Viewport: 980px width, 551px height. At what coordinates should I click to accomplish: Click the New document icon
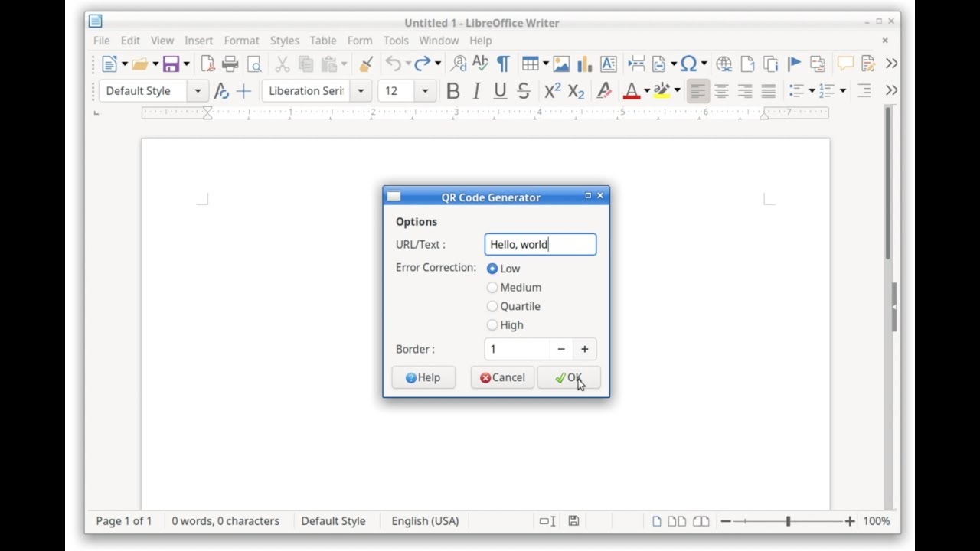click(x=109, y=64)
